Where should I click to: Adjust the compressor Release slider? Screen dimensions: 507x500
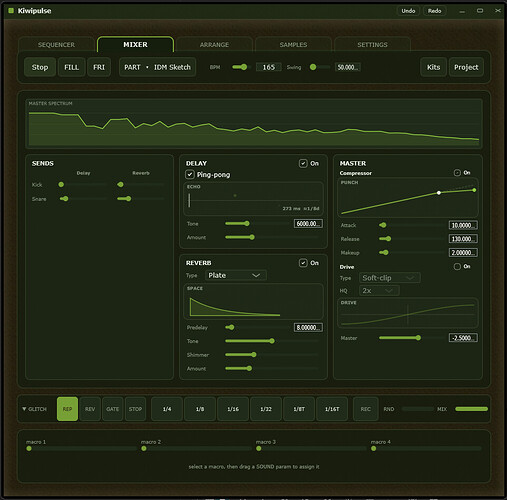pyautogui.click(x=412, y=239)
